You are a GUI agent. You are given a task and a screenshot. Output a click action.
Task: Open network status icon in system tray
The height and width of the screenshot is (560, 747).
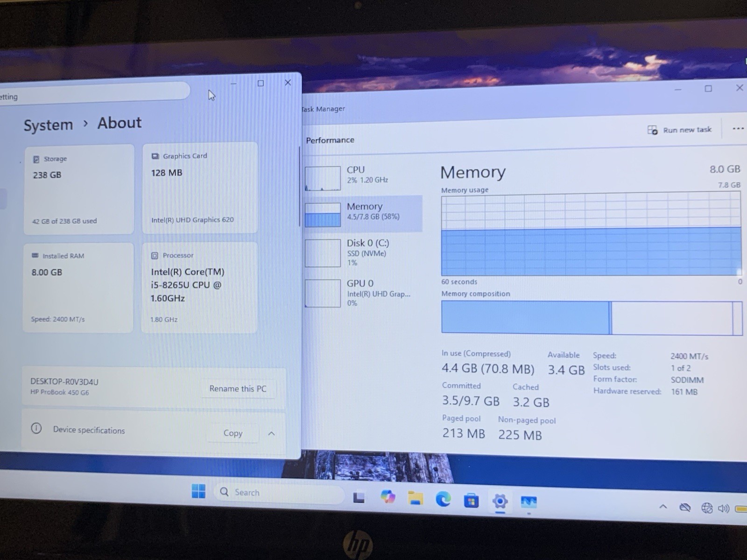707,508
